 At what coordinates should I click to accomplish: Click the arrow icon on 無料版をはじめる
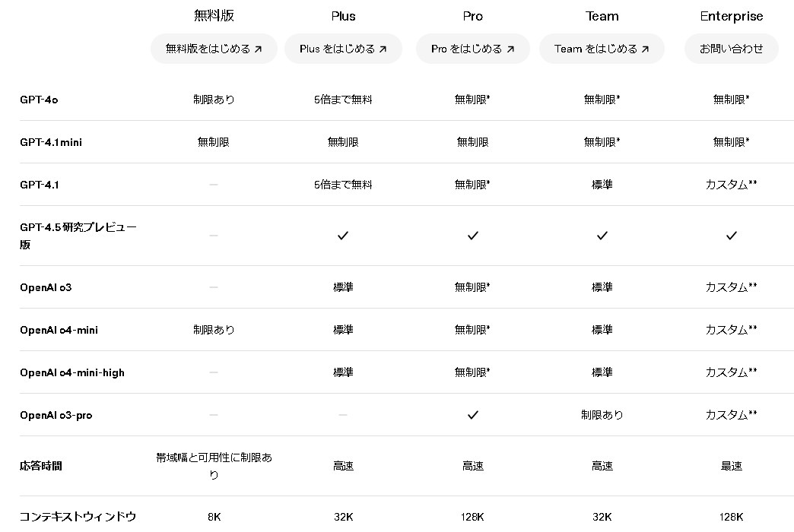(x=259, y=49)
